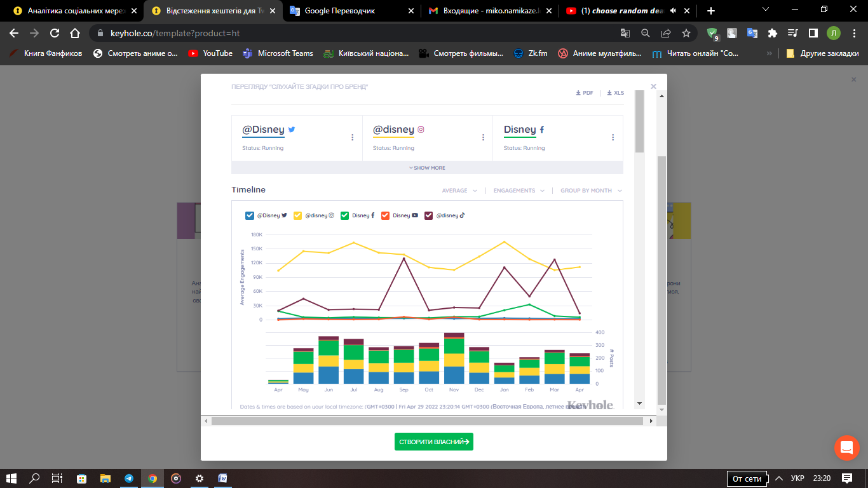Open the @Disney Twitter tracker title
This screenshot has height=488, width=868.
coord(263,130)
